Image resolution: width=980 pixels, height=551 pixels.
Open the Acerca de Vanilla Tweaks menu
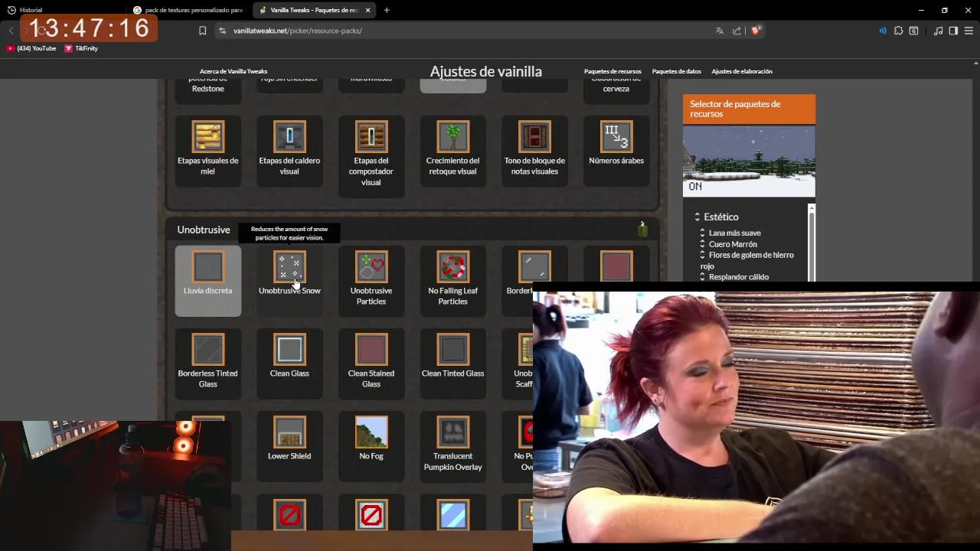234,71
